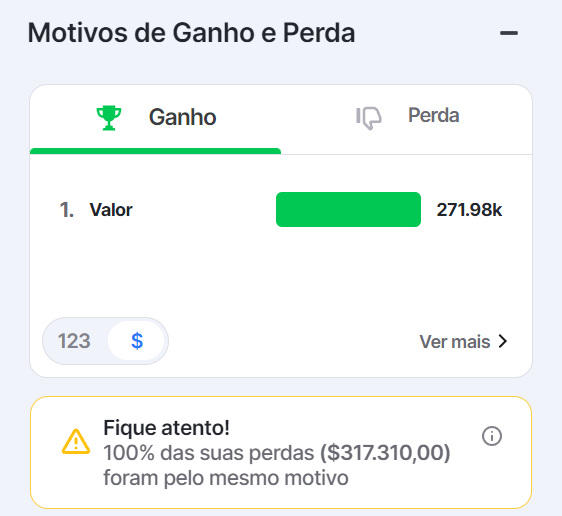
Task: Click the thumbs-down Perda icon
Action: 368,118
